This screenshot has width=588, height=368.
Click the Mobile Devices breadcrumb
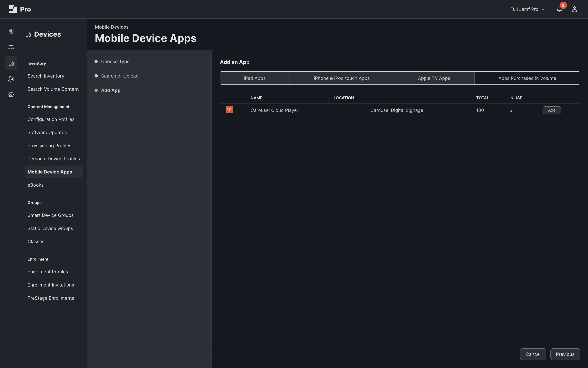coord(112,27)
